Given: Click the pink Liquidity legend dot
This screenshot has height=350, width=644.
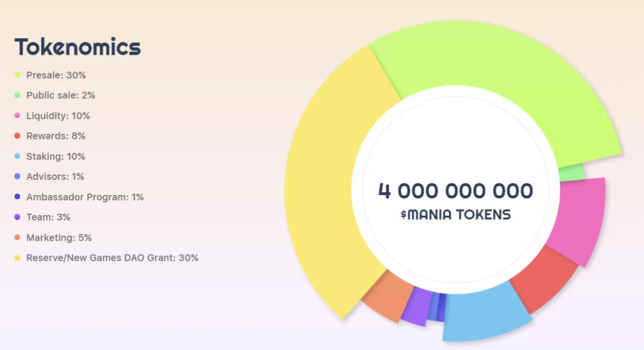Looking at the screenshot, I should pos(18,116).
